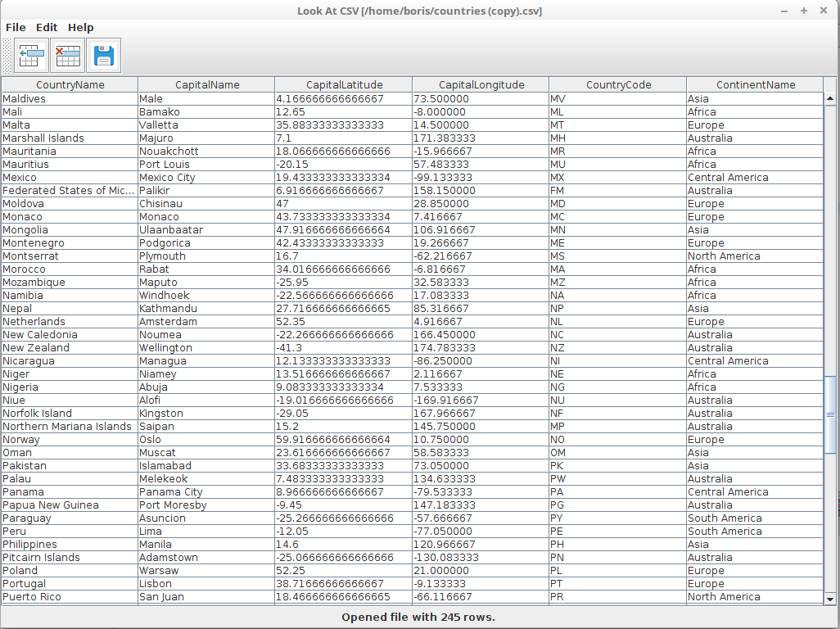Select the Windhoek cell
The width and height of the screenshot is (840, 629).
[x=207, y=295]
